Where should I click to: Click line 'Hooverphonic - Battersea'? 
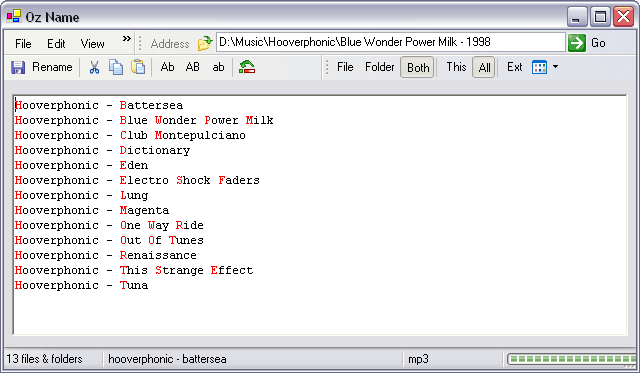tap(99, 105)
